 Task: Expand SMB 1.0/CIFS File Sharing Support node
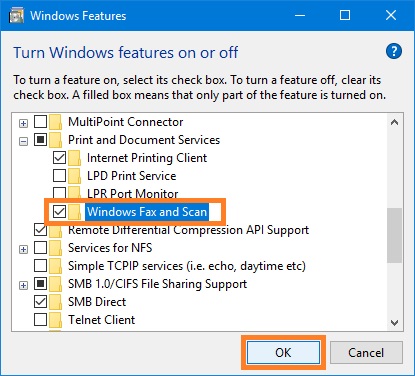click(x=23, y=285)
